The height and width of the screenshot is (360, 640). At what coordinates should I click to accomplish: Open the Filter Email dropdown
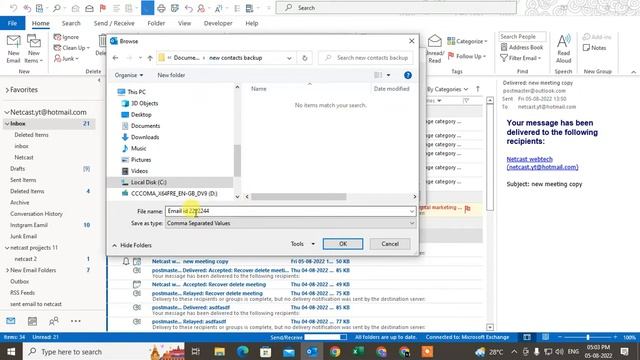pyautogui.click(x=521, y=58)
